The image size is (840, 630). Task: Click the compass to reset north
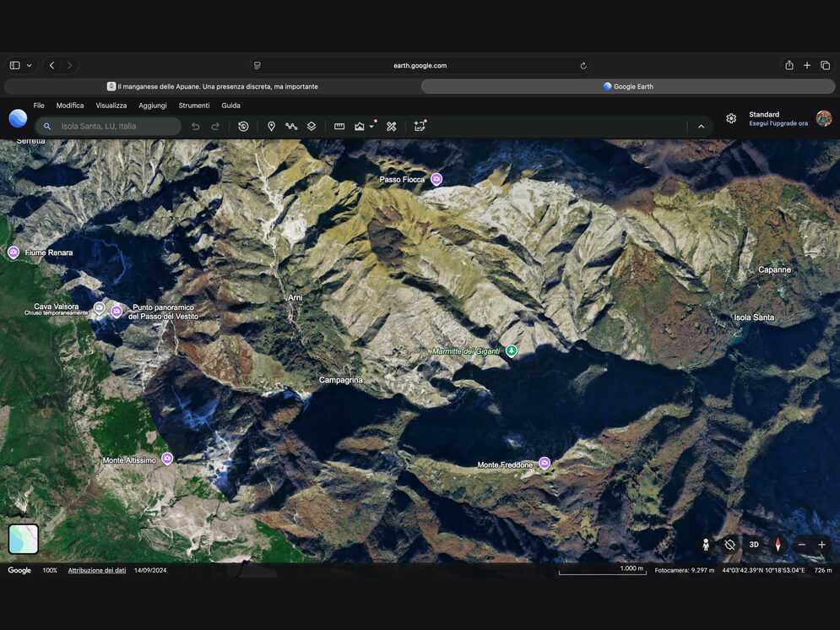[x=778, y=545]
